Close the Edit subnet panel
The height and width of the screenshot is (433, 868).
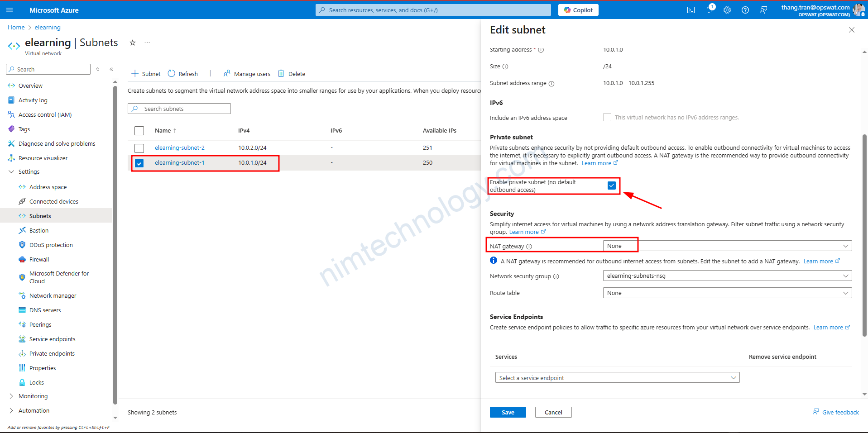[851, 30]
